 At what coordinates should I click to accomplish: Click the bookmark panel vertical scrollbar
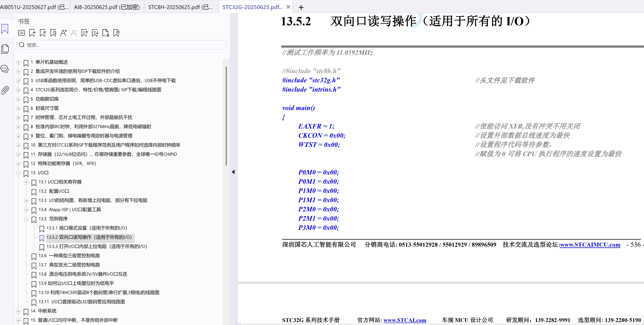point(226,116)
